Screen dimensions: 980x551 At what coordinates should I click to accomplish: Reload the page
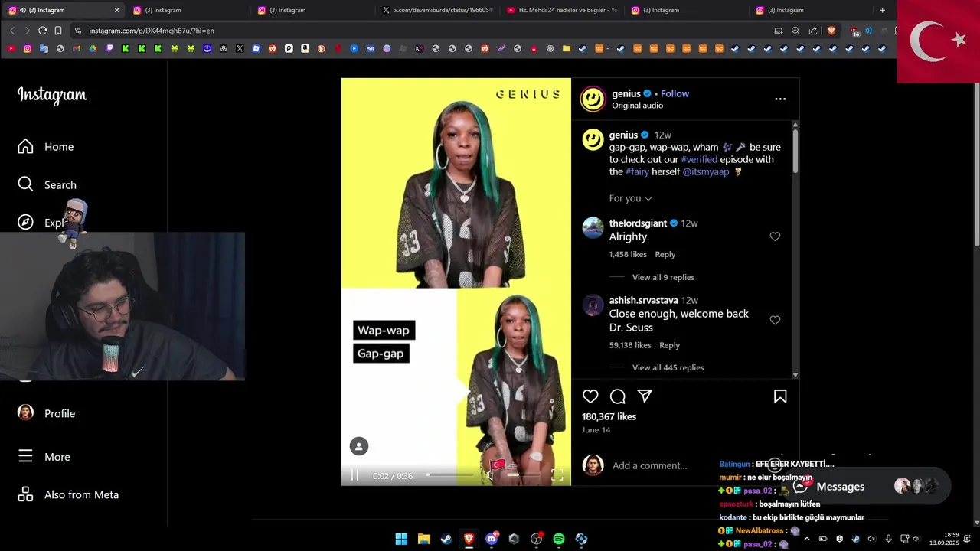pos(42,31)
